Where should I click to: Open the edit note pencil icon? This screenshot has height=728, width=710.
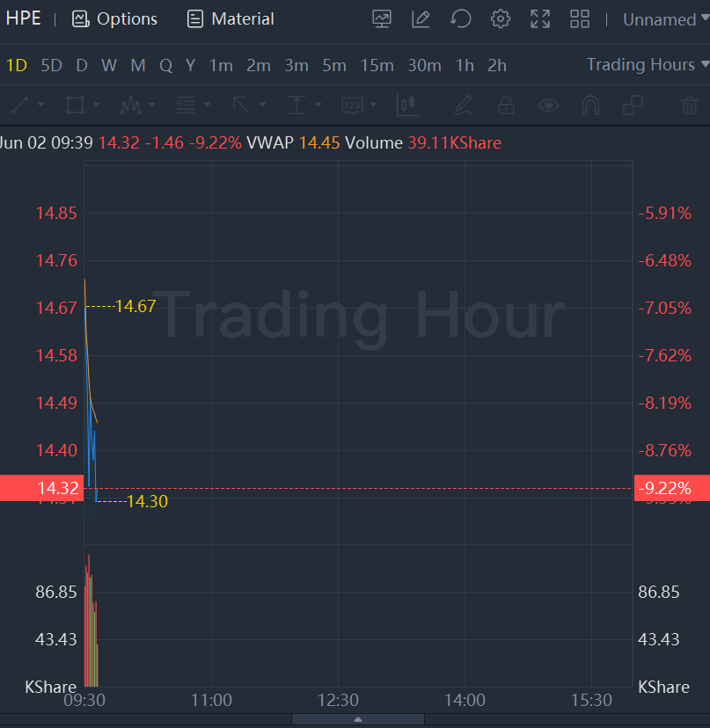pyautogui.click(x=421, y=18)
